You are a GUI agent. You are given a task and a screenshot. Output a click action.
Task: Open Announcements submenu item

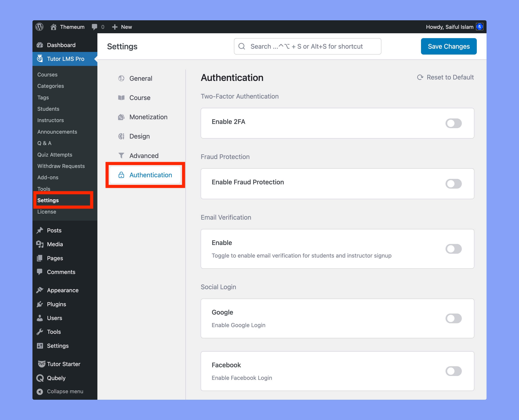pos(57,132)
